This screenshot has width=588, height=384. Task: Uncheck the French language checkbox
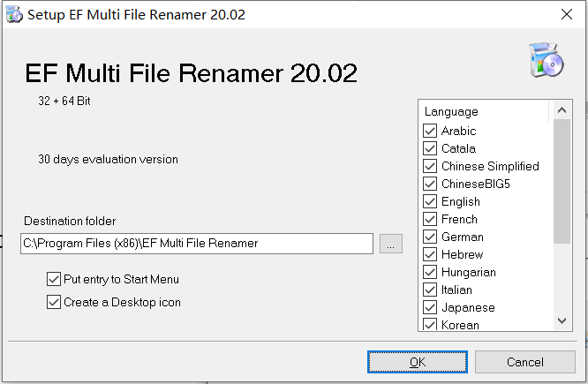[430, 219]
